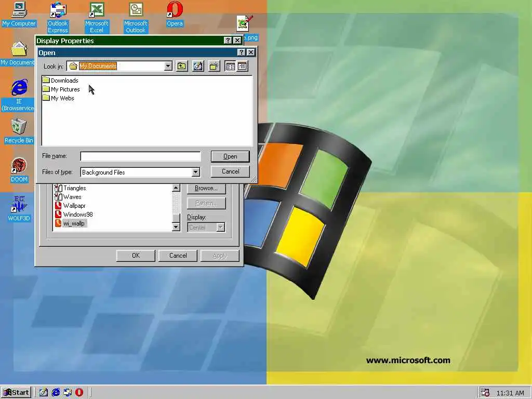Select the My Documents desktop icon
The image size is (532, 399).
point(18,54)
